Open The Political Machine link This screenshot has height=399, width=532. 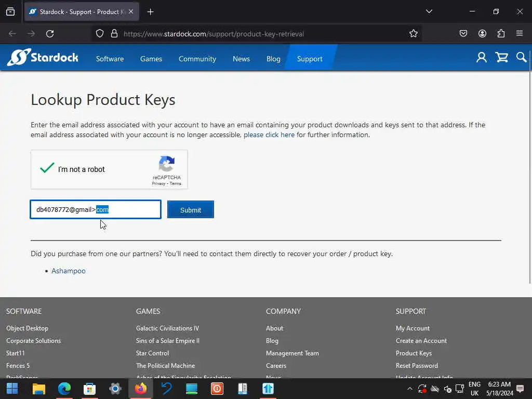point(166,366)
